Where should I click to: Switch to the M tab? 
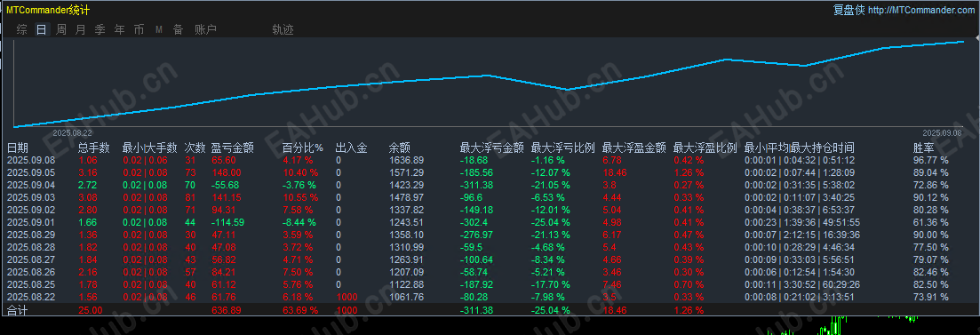159,29
